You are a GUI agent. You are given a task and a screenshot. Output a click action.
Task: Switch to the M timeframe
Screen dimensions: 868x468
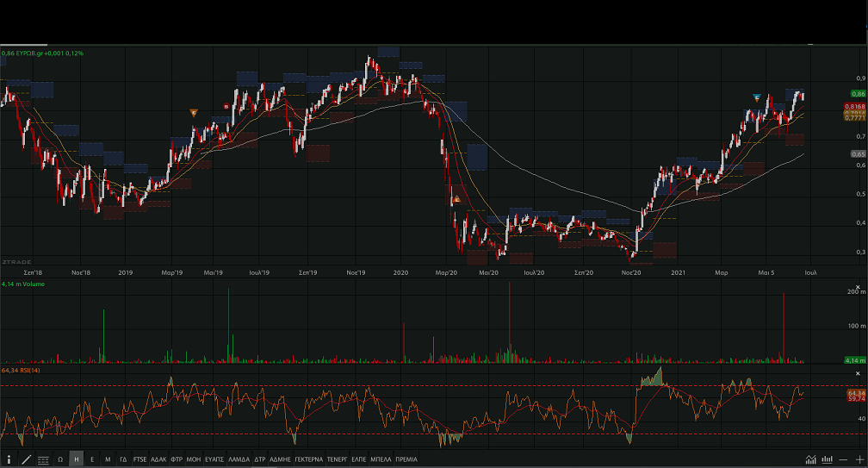click(x=108, y=460)
